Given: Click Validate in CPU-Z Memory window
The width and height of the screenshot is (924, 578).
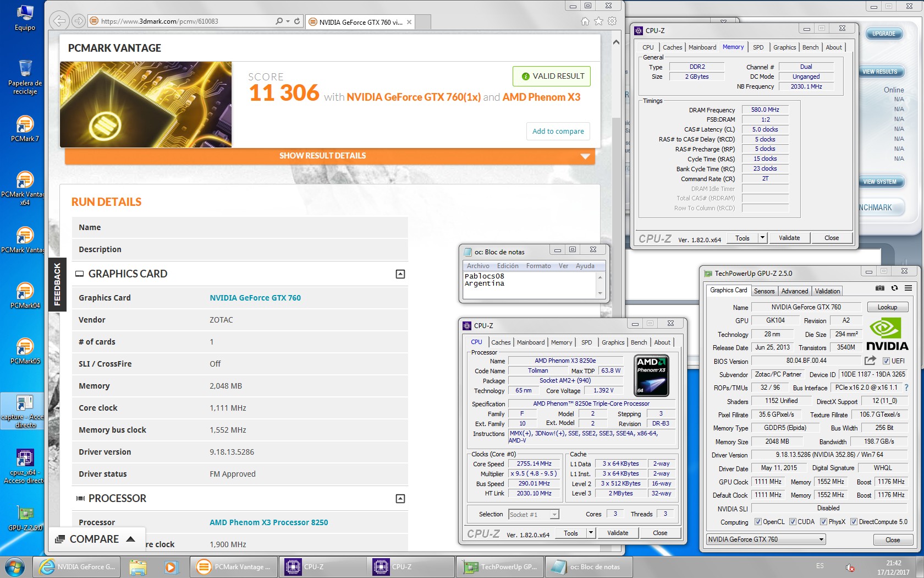Looking at the screenshot, I should [x=789, y=238].
